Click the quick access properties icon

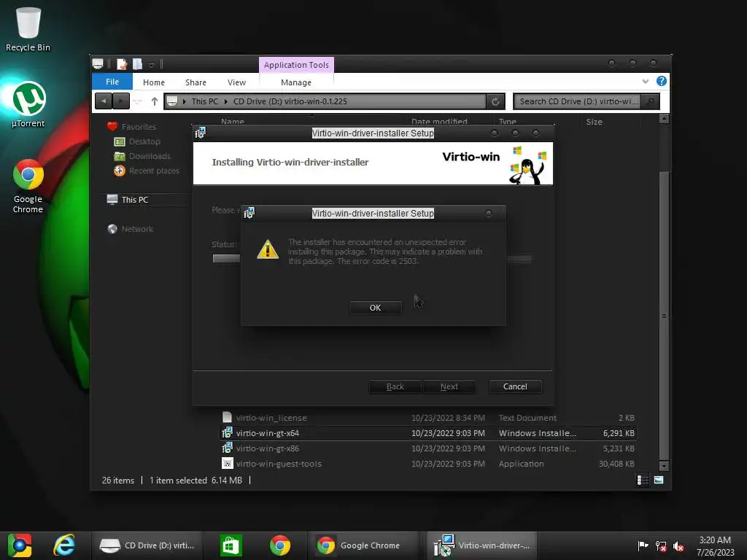(x=122, y=64)
